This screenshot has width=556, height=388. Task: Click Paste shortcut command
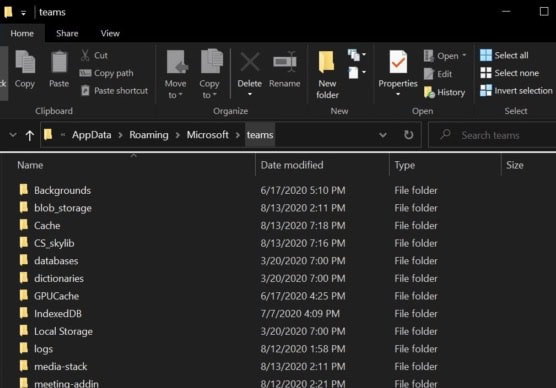[x=113, y=91]
